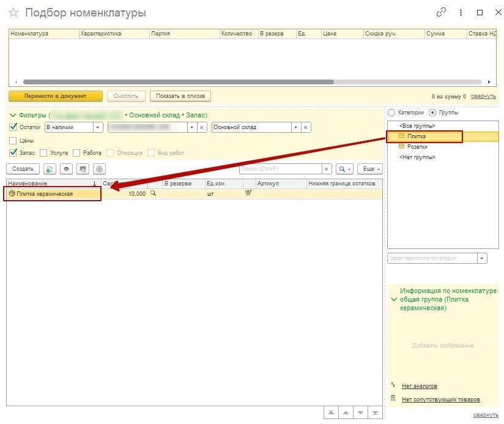The width and height of the screenshot is (504, 424).
Task: Jump to first row with top arrow
Action: tap(331, 412)
